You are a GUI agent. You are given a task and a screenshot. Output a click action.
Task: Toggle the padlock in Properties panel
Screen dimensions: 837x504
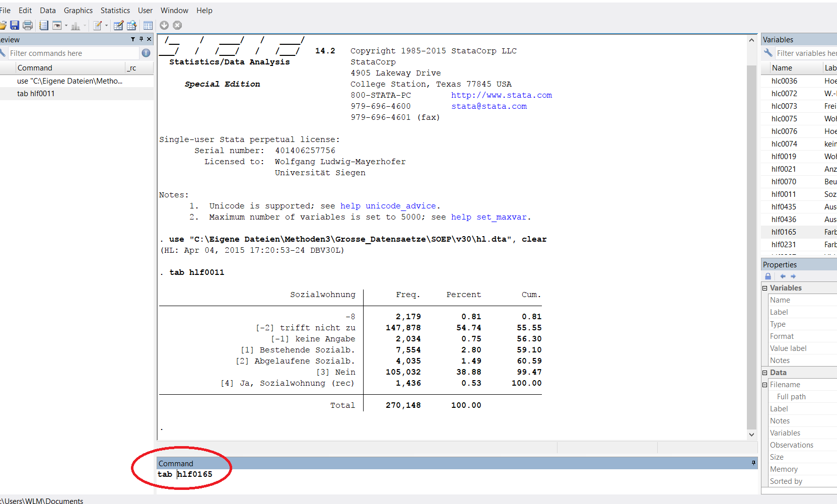pyautogui.click(x=768, y=276)
